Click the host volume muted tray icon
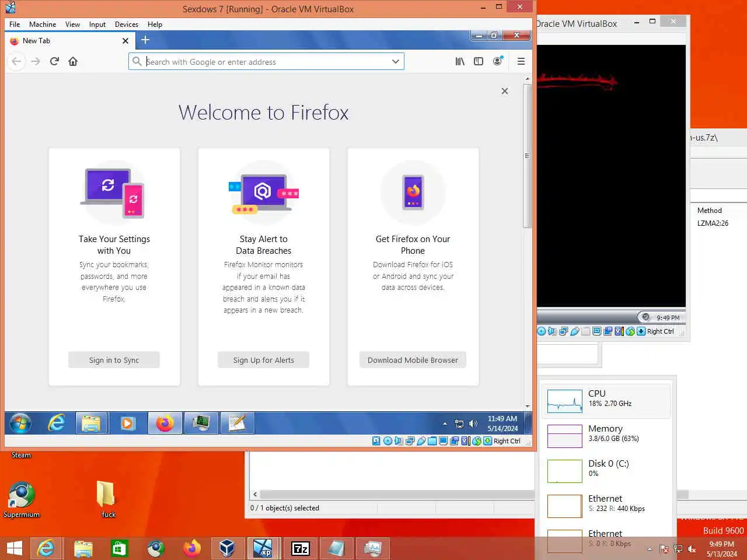Screen dimensions: 747x560 (692, 549)
